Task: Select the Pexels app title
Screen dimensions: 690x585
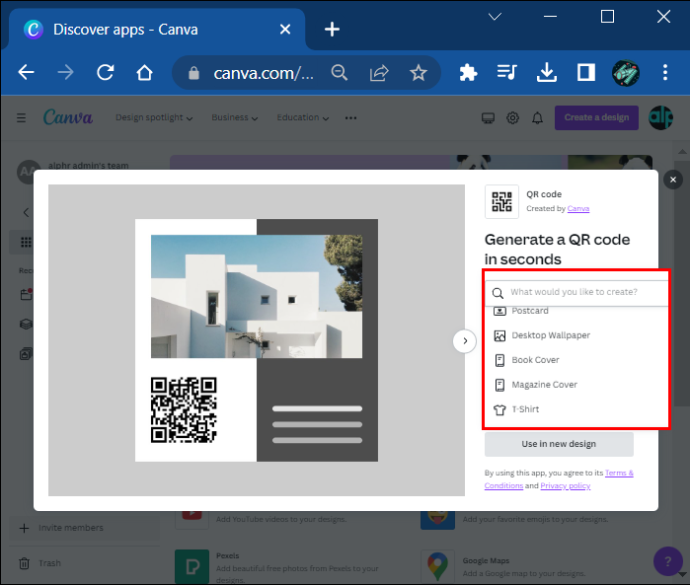Action: pyautogui.click(x=228, y=556)
